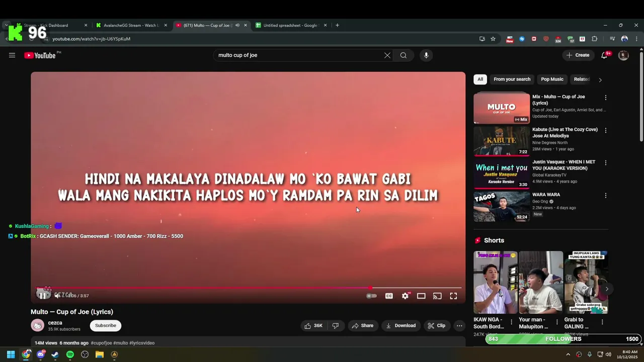Open the WARA WARA video thumbnail
The width and height of the screenshot is (644, 362).
[x=502, y=206]
